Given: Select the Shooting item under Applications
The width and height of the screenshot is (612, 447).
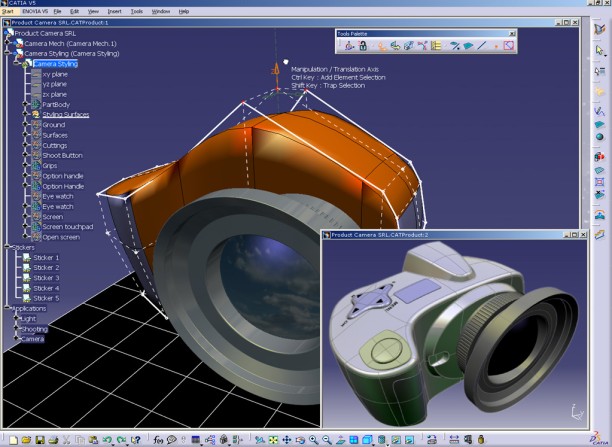Looking at the screenshot, I should tap(34, 329).
